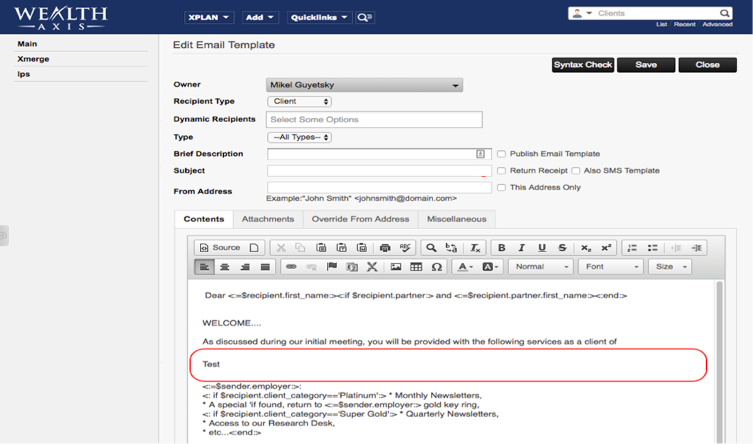Open the All Types dropdown
Image resolution: width=753 pixels, height=444 pixels.
[300, 137]
